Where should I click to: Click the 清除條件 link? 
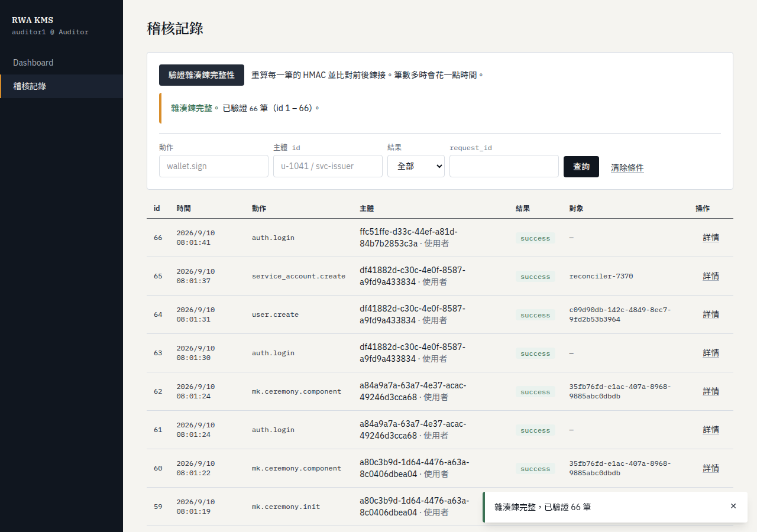627,168
